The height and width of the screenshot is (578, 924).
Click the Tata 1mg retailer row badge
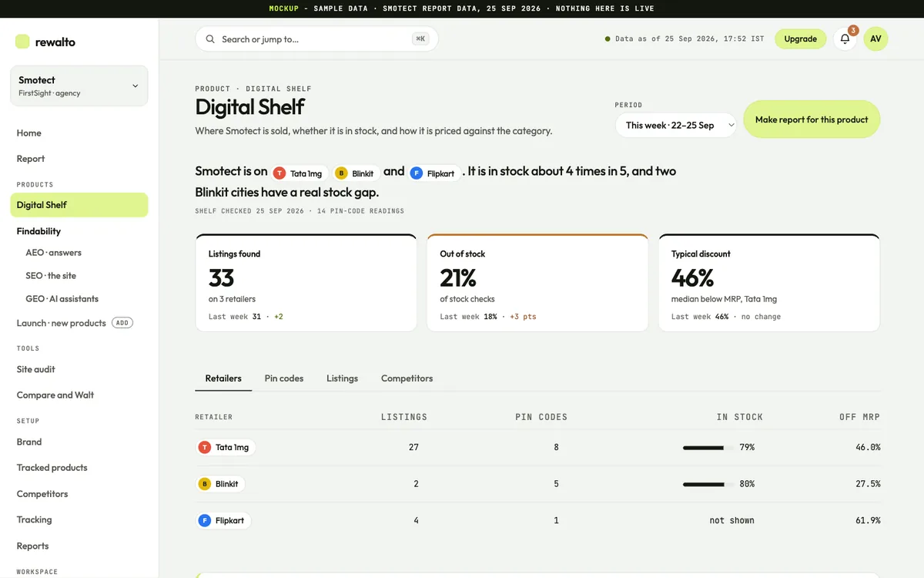point(226,447)
